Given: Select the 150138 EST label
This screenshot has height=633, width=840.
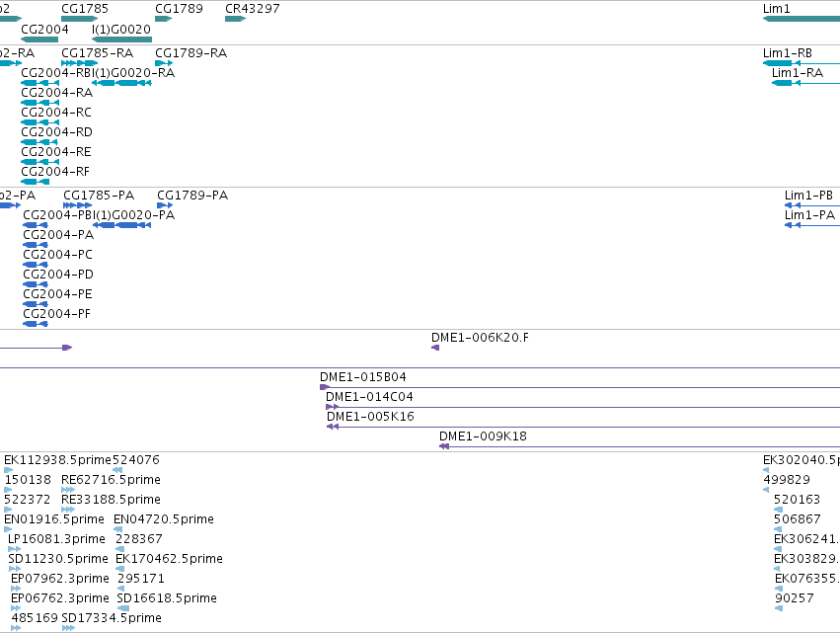Looking at the screenshot, I should click(28, 480).
